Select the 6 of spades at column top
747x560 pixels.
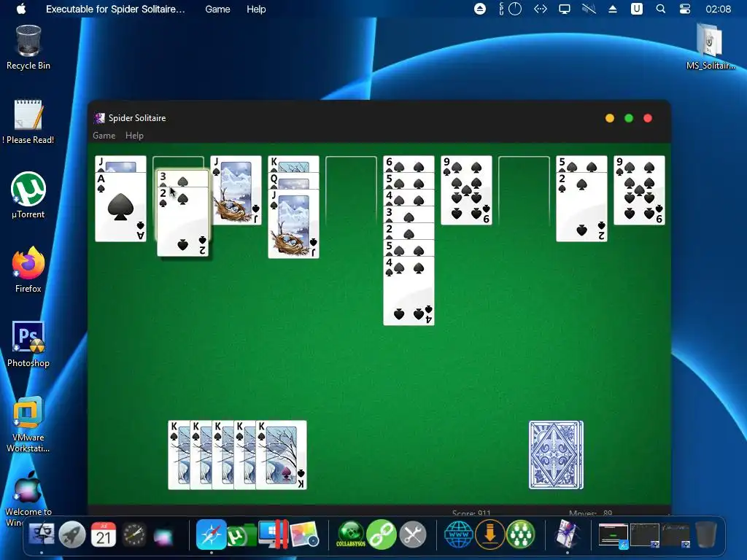pyautogui.click(x=409, y=164)
